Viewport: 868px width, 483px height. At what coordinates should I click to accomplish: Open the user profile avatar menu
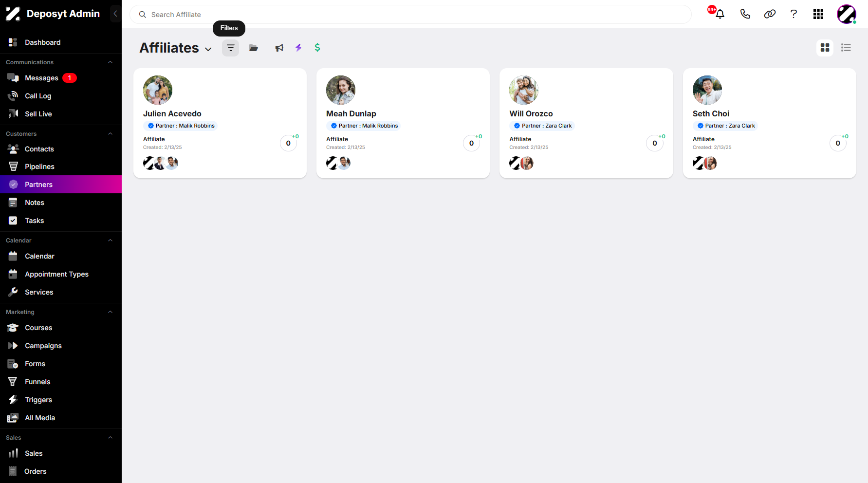coord(847,14)
